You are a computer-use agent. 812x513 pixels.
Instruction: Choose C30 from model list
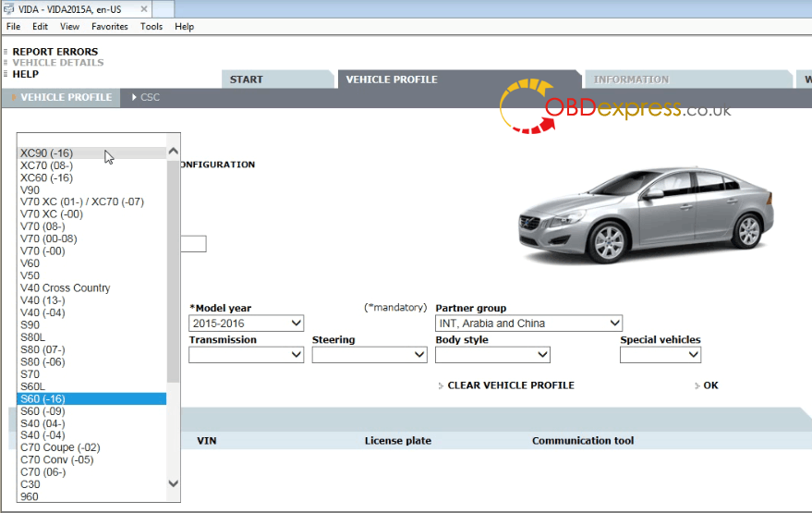pos(91,484)
